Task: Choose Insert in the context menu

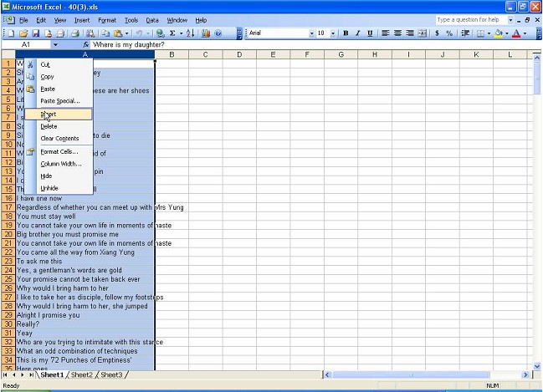Action: pos(59,115)
